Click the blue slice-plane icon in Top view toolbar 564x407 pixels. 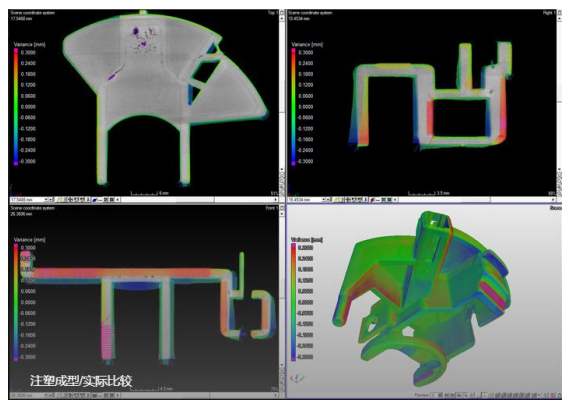(94, 199)
